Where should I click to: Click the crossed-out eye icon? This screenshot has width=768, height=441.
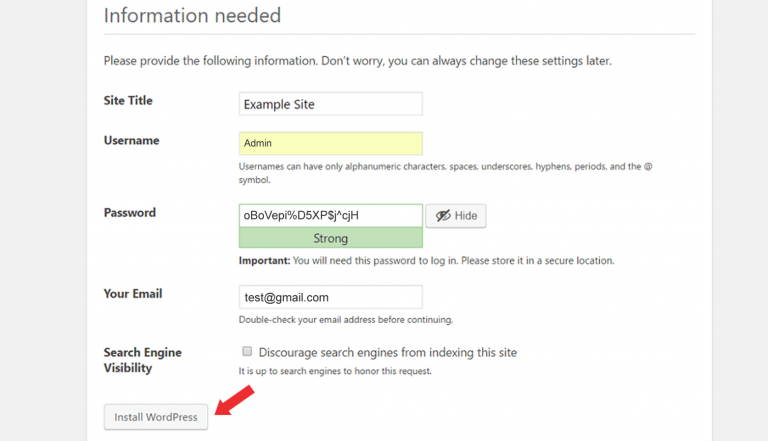tap(443, 216)
